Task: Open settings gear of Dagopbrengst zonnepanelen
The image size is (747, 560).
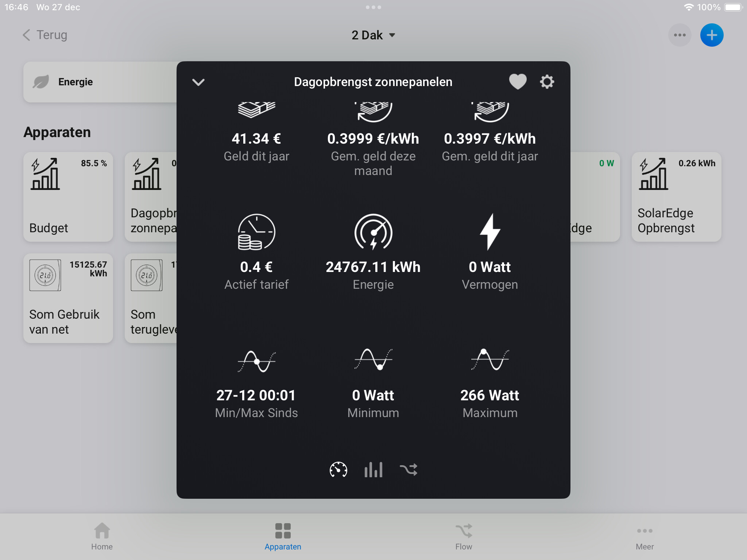Action: click(547, 82)
